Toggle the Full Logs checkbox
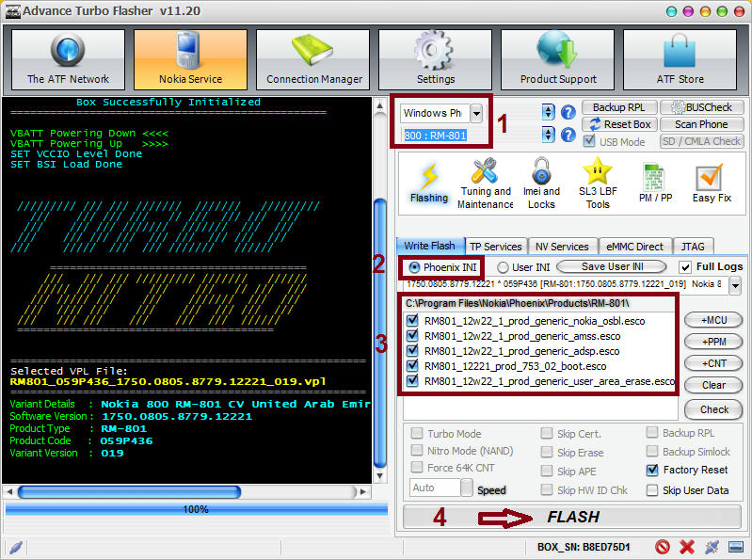Screen dimensions: 752x560 tap(685, 267)
